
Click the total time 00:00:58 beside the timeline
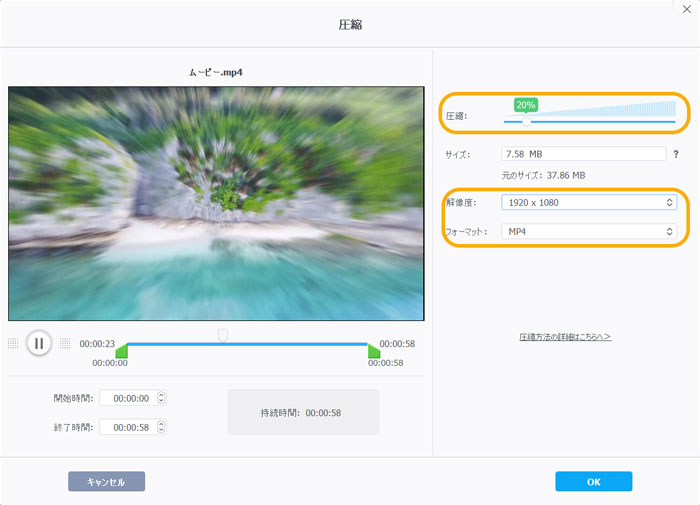pyautogui.click(x=397, y=344)
